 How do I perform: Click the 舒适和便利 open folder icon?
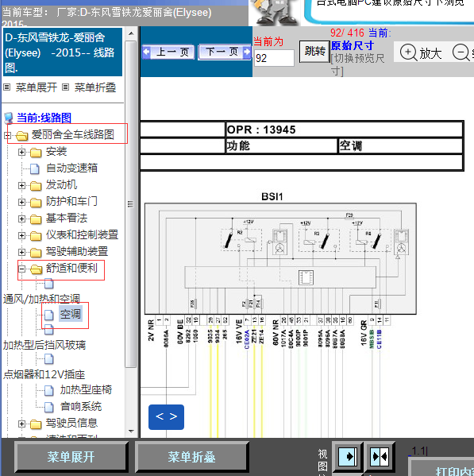pos(36,269)
